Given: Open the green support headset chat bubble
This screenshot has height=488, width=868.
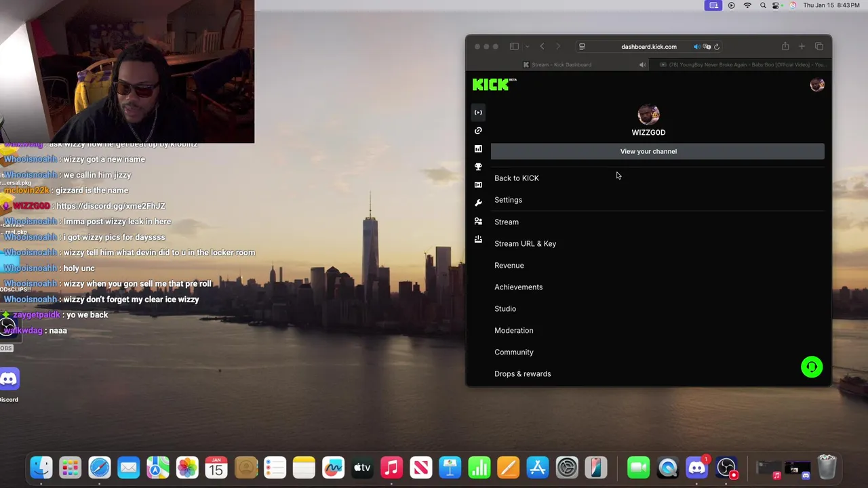Looking at the screenshot, I should [812, 367].
